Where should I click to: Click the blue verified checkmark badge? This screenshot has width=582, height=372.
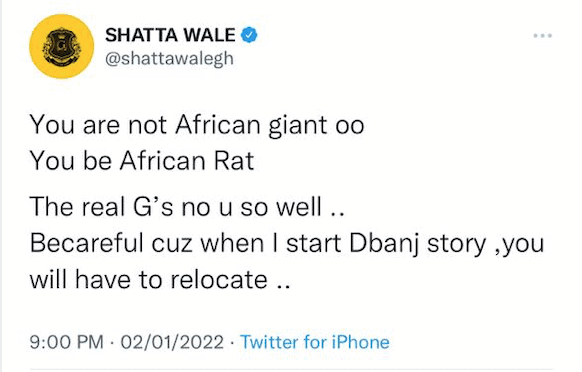(249, 35)
